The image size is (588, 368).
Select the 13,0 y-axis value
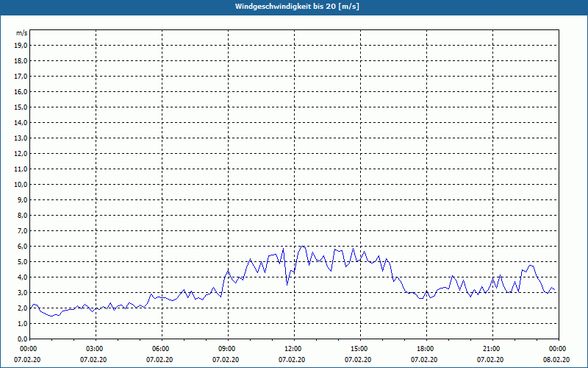[21, 138]
